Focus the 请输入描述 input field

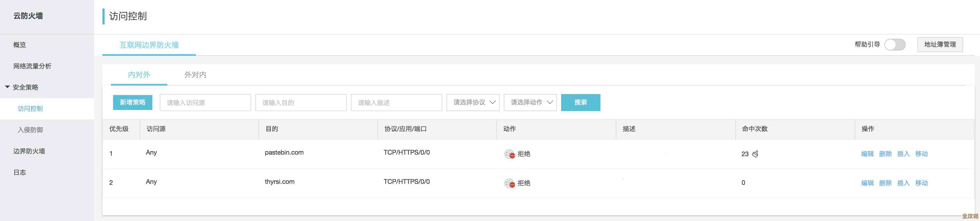pos(396,102)
